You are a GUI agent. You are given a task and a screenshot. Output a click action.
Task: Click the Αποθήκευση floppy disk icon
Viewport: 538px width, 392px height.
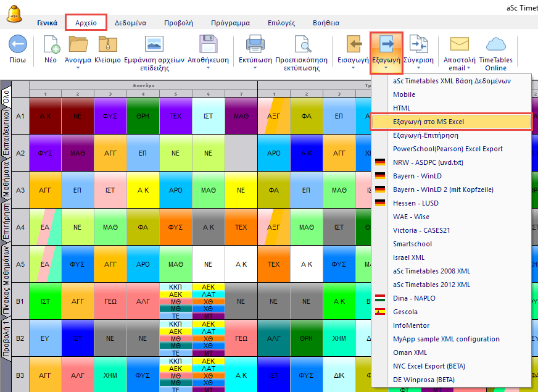coord(208,44)
